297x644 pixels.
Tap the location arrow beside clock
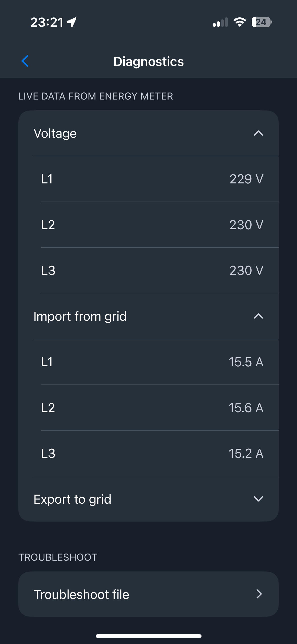click(x=72, y=22)
